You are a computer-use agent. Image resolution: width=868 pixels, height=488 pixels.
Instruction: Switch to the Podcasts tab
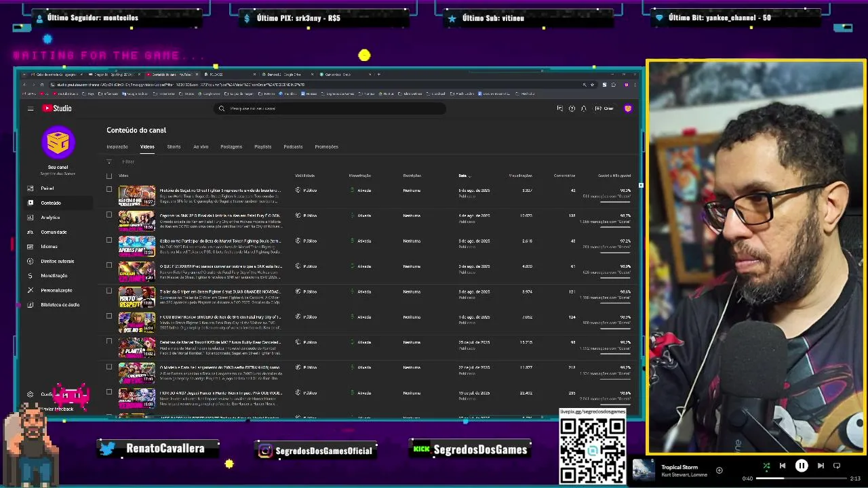293,146
